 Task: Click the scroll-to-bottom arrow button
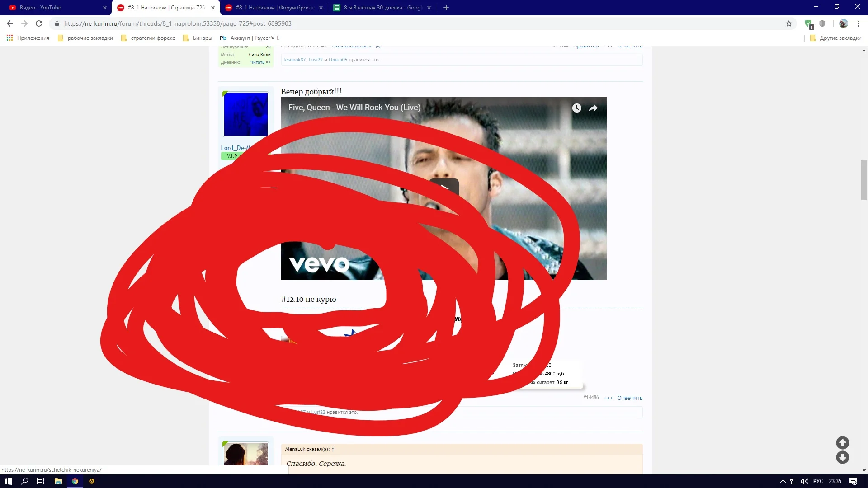click(x=842, y=457)
